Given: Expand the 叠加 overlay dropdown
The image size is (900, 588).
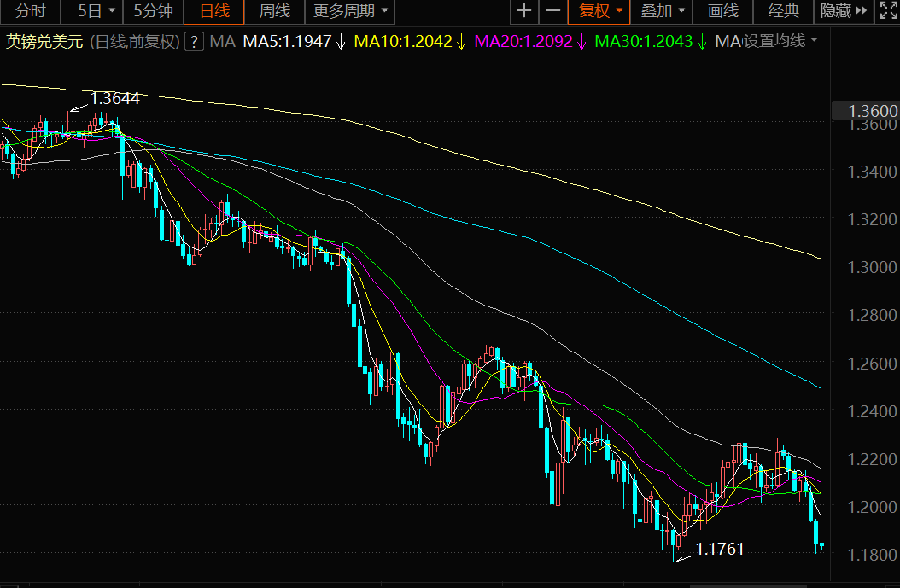Looking at the screenshot, I should (662, 11).
